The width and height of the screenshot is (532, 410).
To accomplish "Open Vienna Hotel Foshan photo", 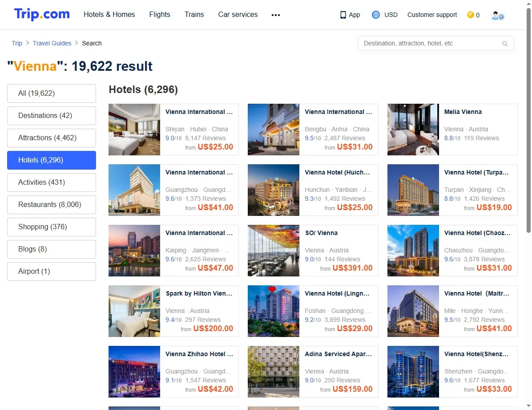I will tap(274, 311).
